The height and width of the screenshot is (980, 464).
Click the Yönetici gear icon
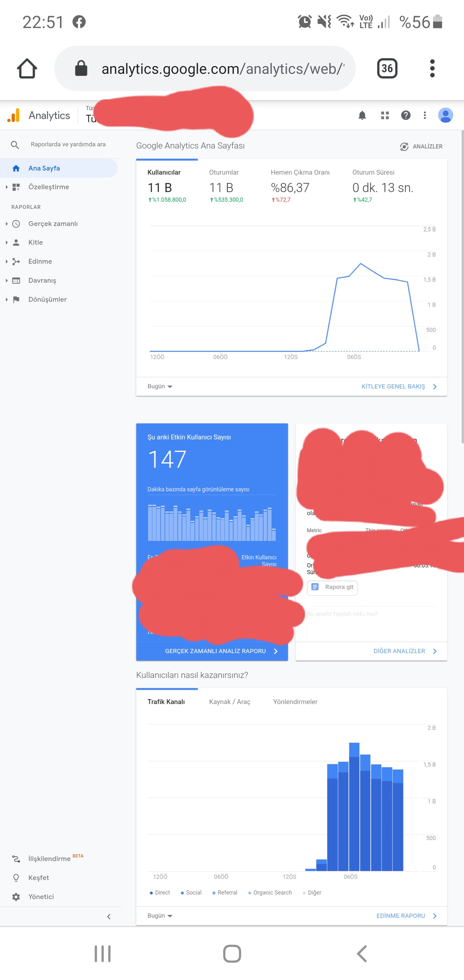tap(16, 897)
